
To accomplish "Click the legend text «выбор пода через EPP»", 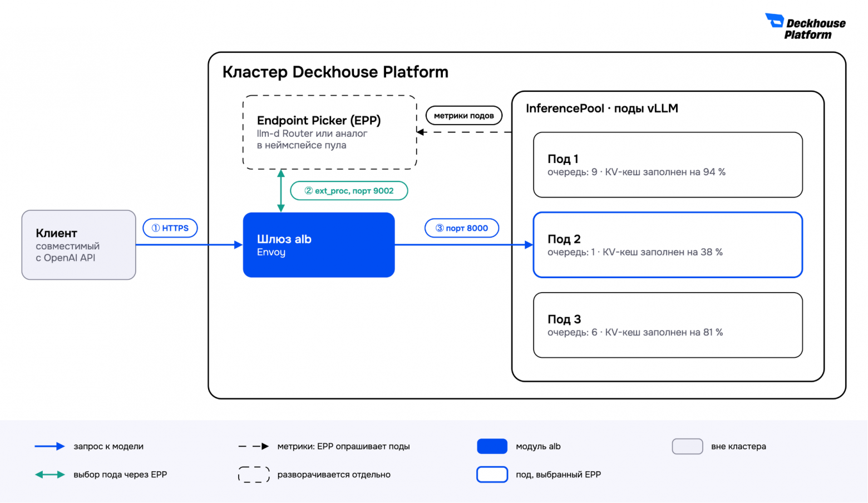I will click(120, 475).
